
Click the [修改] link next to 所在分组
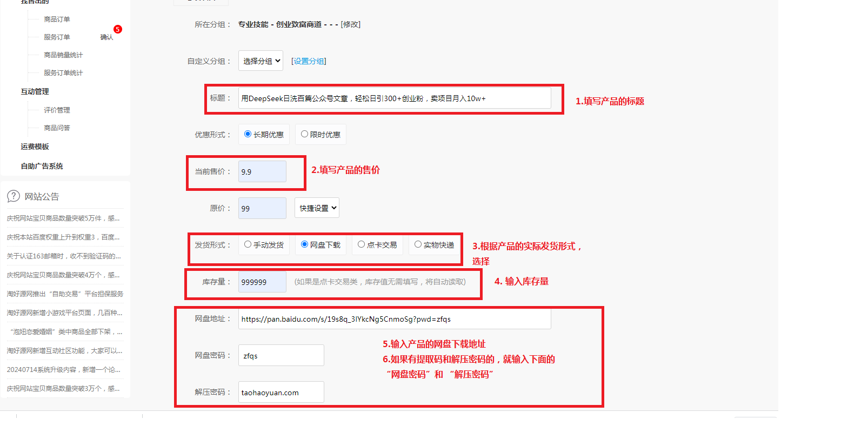[351, 25]
